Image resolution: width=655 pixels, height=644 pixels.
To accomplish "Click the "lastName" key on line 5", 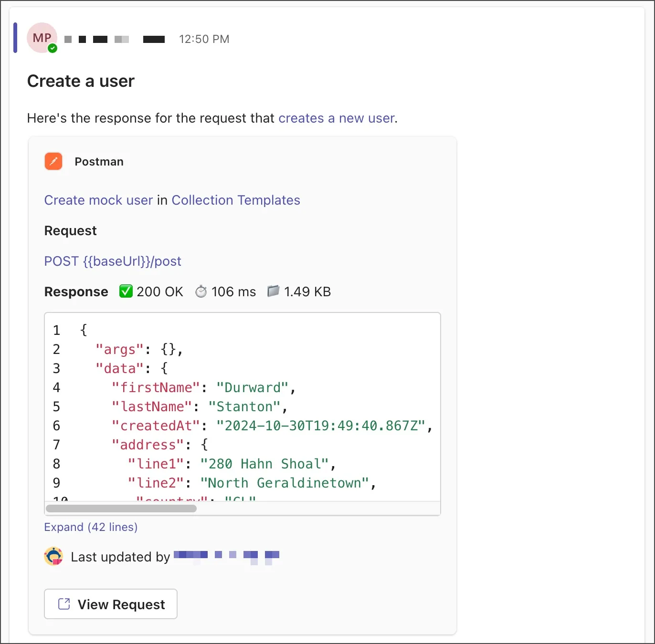I will [151, 406].
